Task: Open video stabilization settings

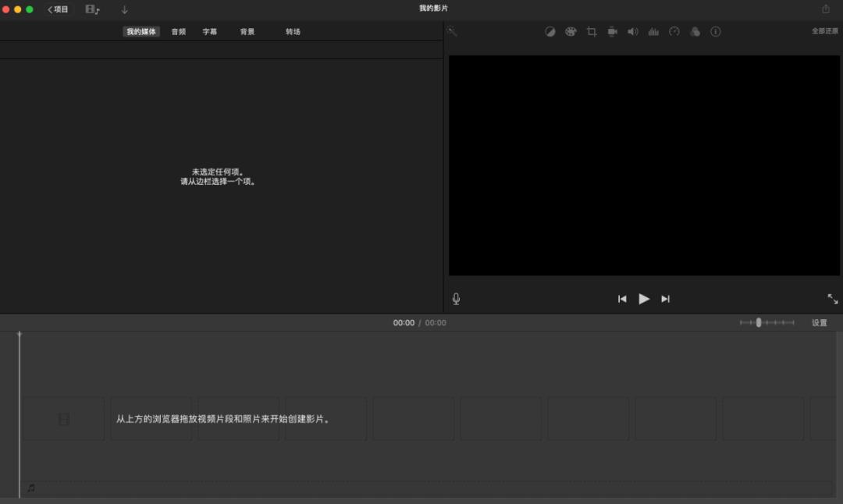Action: click(x=612, y=31)
